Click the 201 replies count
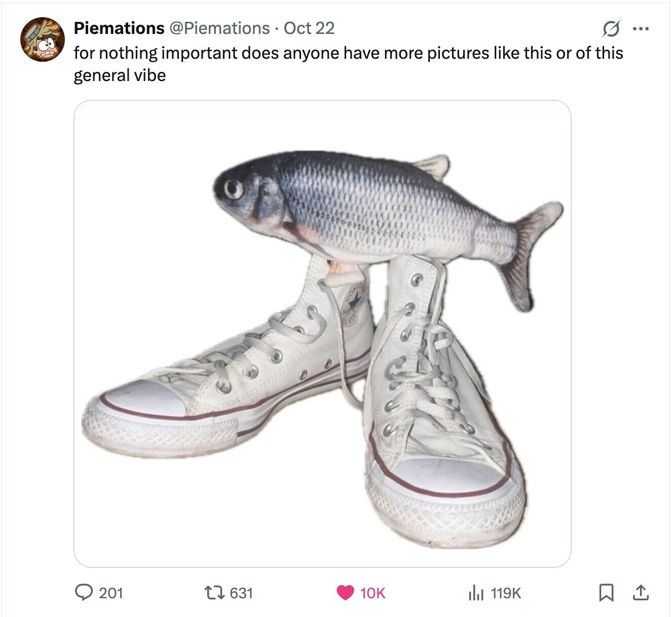The image size is (672, 617). point(111,592)
